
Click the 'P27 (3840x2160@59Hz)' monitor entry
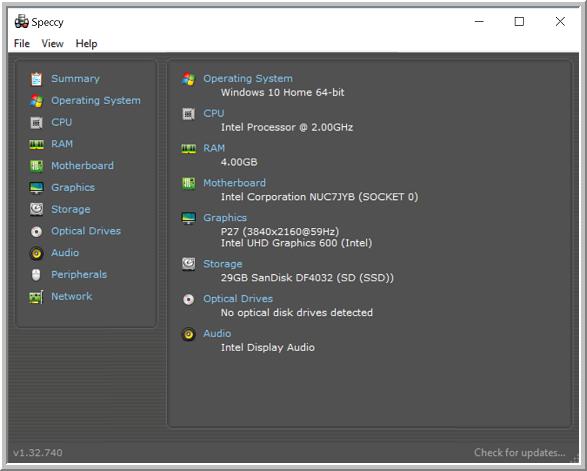click(x=280, y=231)
